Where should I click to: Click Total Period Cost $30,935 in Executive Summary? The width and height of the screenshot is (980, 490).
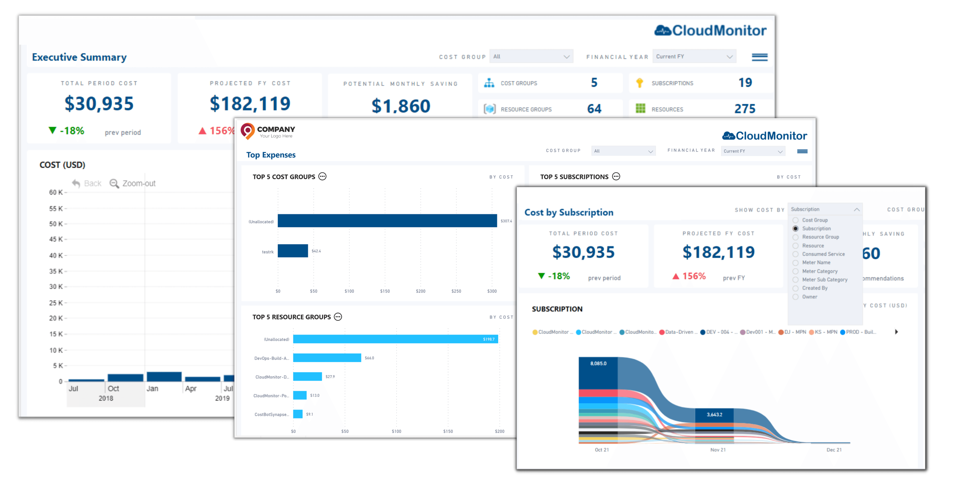point(99,103)
